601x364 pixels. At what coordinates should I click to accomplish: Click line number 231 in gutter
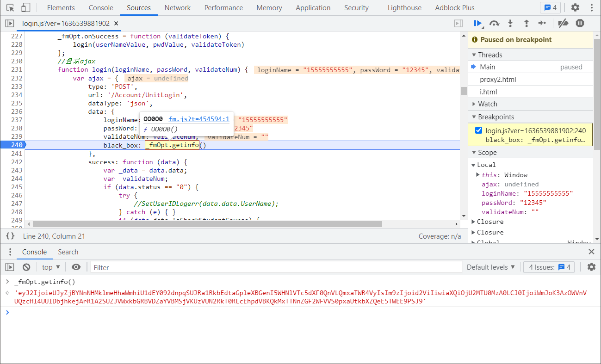(x=17, y=69)
